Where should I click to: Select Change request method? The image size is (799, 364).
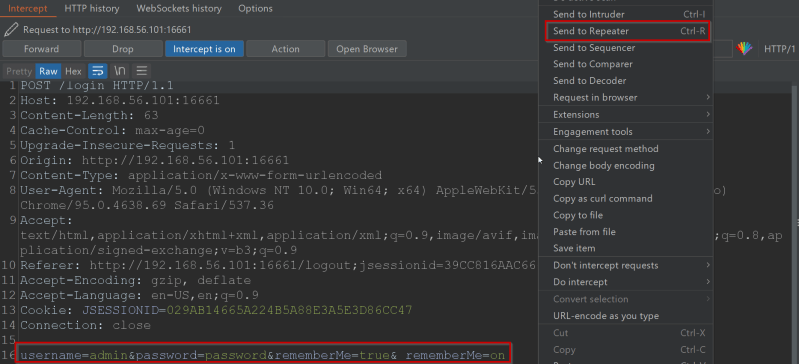[626, 149]
